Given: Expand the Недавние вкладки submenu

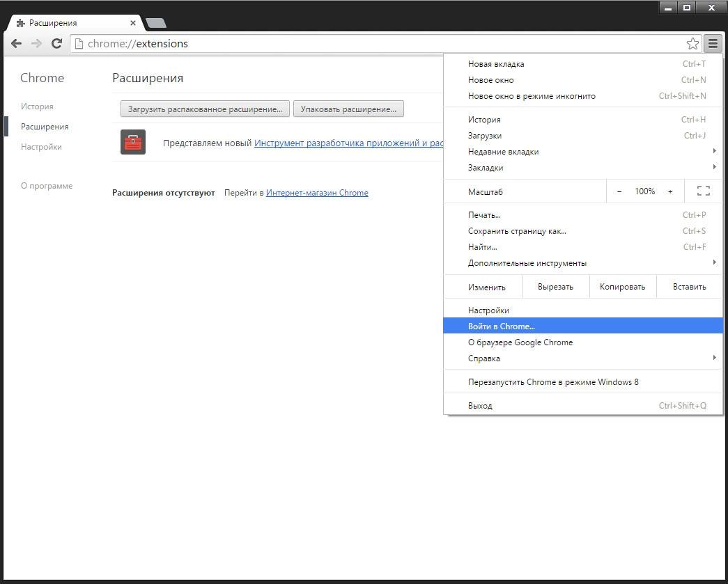Looking at the screenshot, I should 583,152.
